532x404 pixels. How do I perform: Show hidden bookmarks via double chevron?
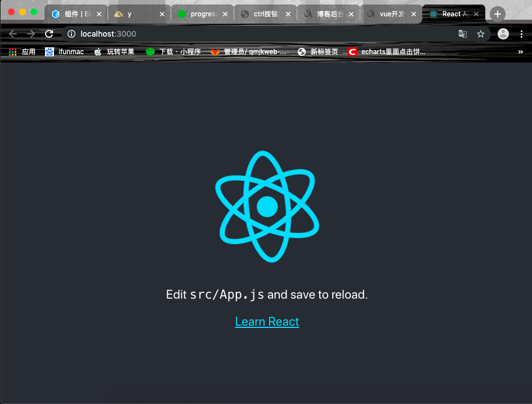point(521,52)
